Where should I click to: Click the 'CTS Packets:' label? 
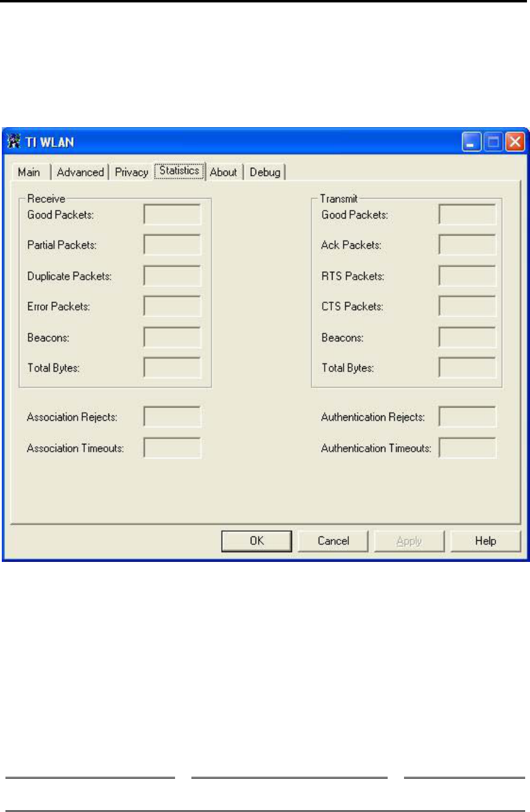coord(353,306)
